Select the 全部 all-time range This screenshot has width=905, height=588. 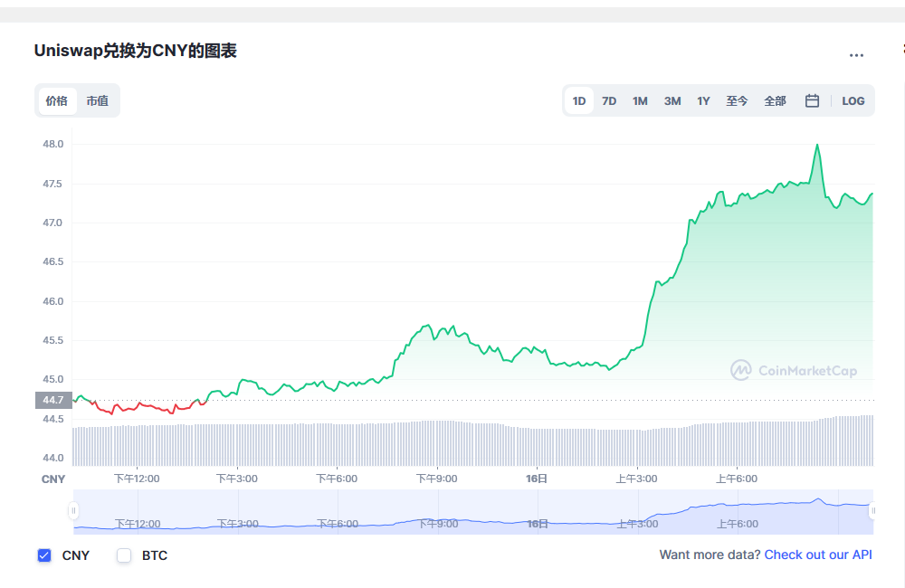click(x=775, y=101)
